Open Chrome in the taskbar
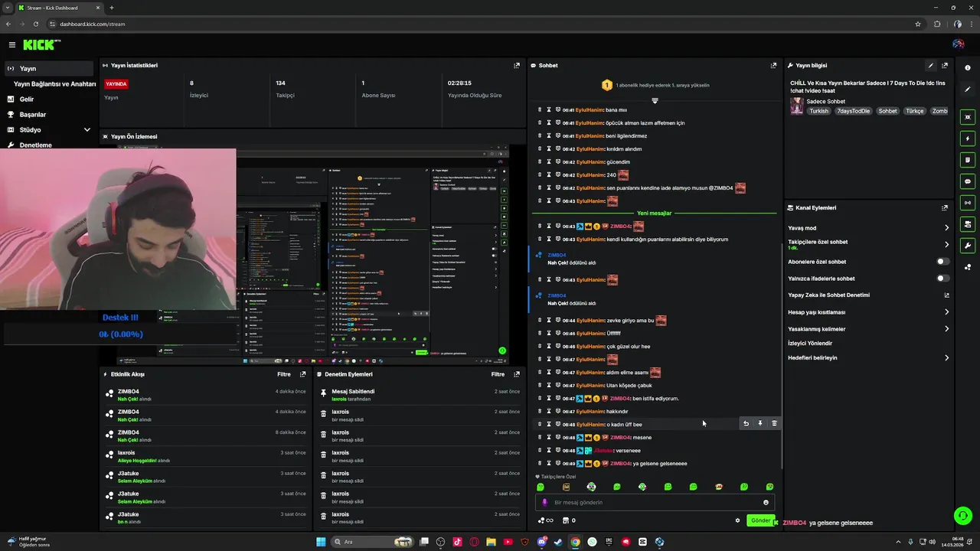This screenshot has height=551, width=980. (x=575, y=542)
